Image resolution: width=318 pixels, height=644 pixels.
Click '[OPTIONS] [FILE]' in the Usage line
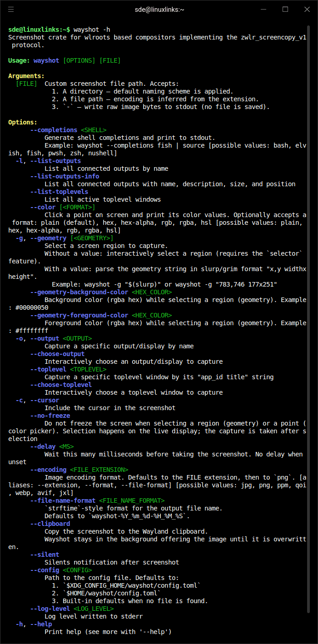92,60
